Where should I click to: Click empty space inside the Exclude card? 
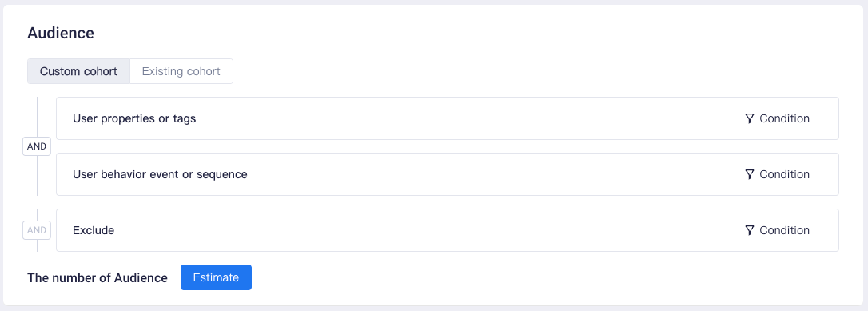point(426,230)
